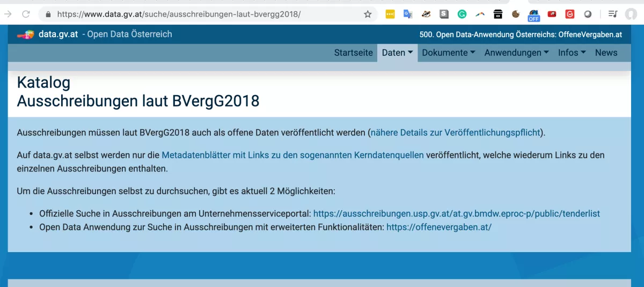Reload the page
Viewport: 644px width, 287px height.
click(26, 15)
